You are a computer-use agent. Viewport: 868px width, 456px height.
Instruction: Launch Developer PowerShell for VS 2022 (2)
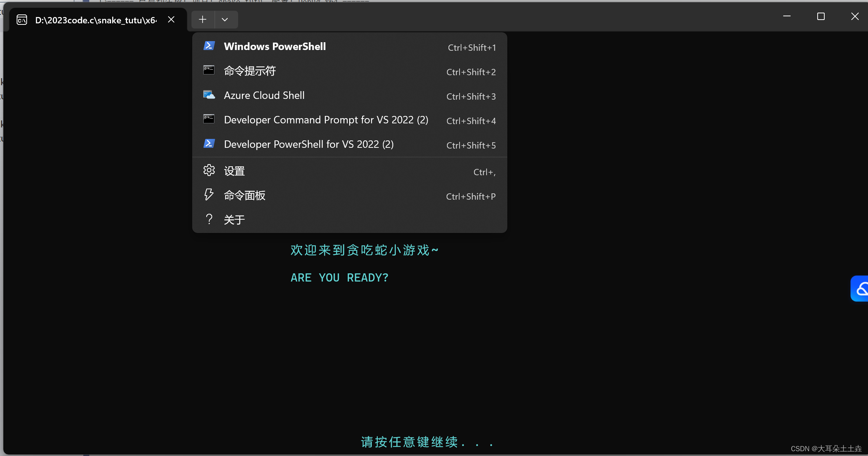pyautogui.click(x=308, y=144)
